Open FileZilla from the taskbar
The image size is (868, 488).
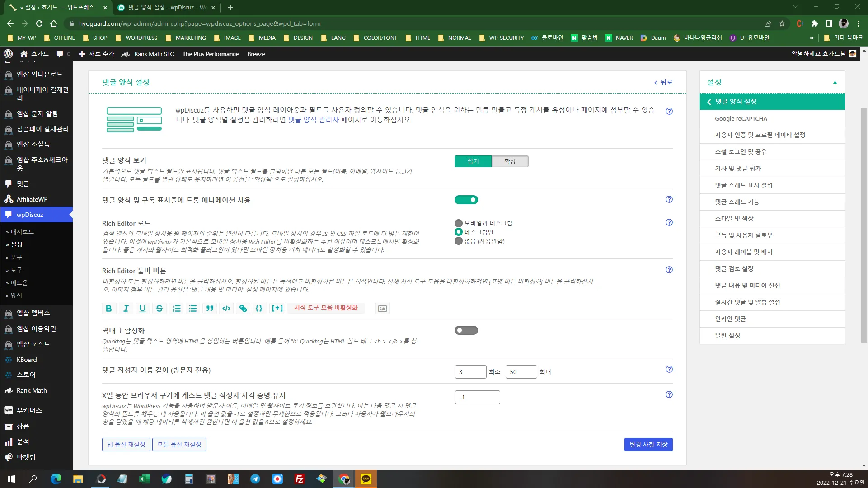[299, 479]
